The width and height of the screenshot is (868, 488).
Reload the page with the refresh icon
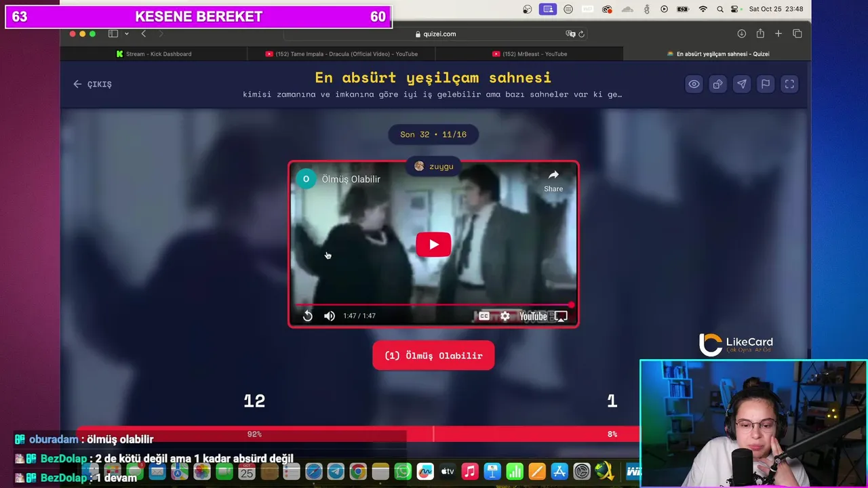(581, 34)
